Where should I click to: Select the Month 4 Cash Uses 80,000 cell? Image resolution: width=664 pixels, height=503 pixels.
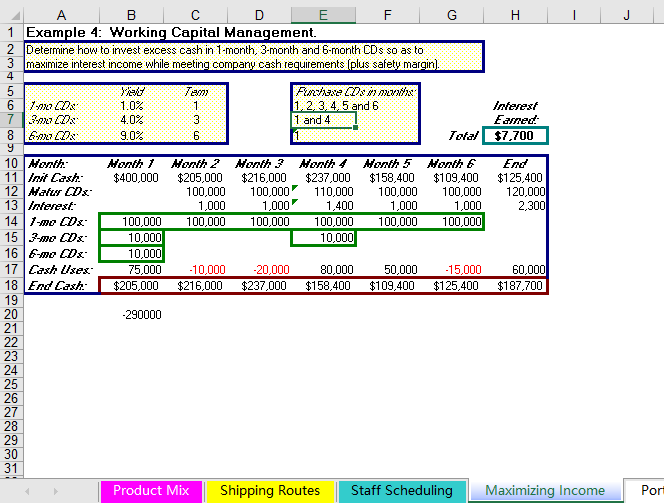click(x=323, y=269)
